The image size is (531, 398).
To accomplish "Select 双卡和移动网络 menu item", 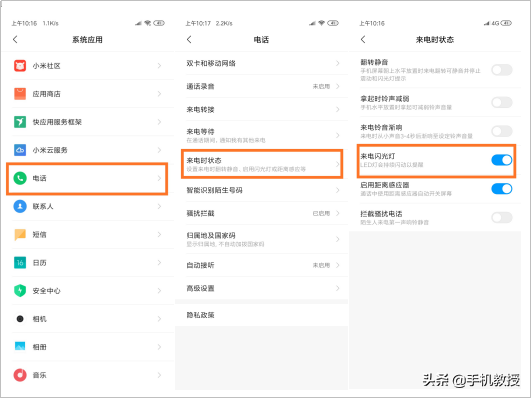I will click(262, 63).
